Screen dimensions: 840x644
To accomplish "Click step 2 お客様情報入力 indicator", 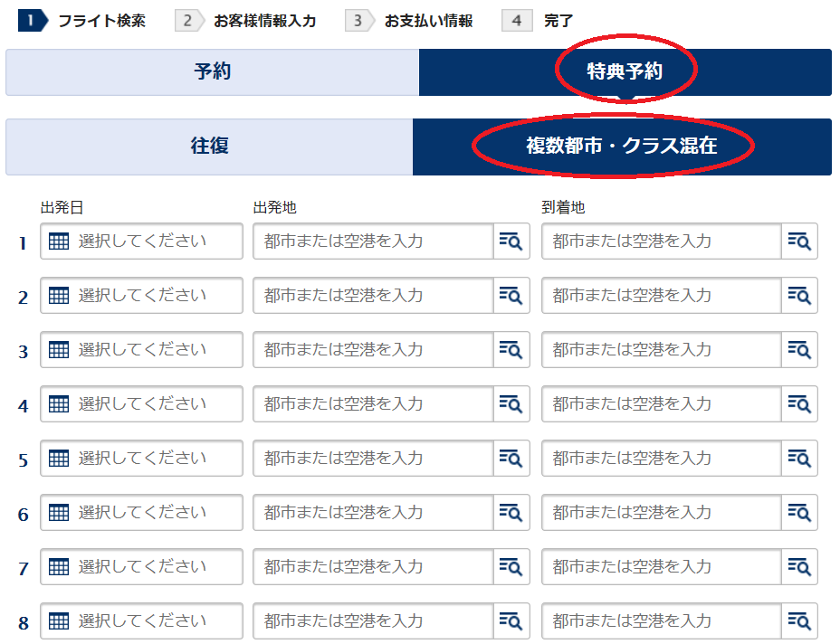I will pos(245,21).
